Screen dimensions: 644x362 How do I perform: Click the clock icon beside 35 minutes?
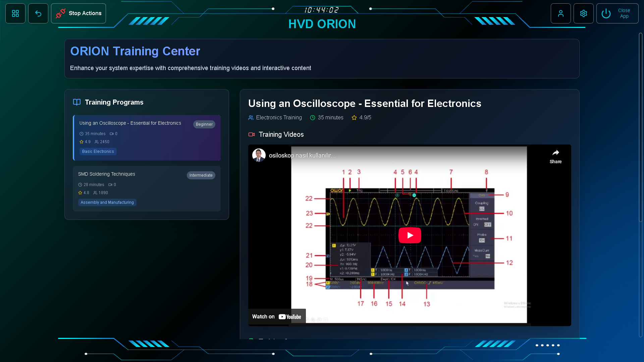[x=312, y=118]
